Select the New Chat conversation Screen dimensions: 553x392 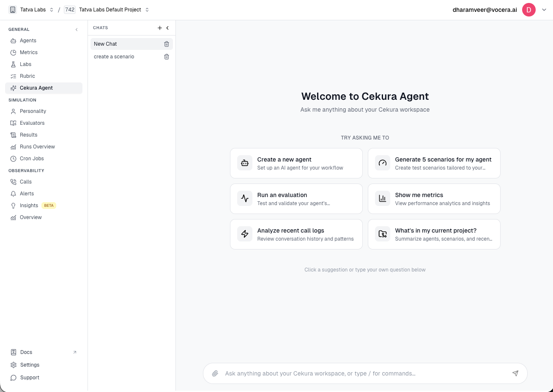pyautogui.click(x=131, y=44)
